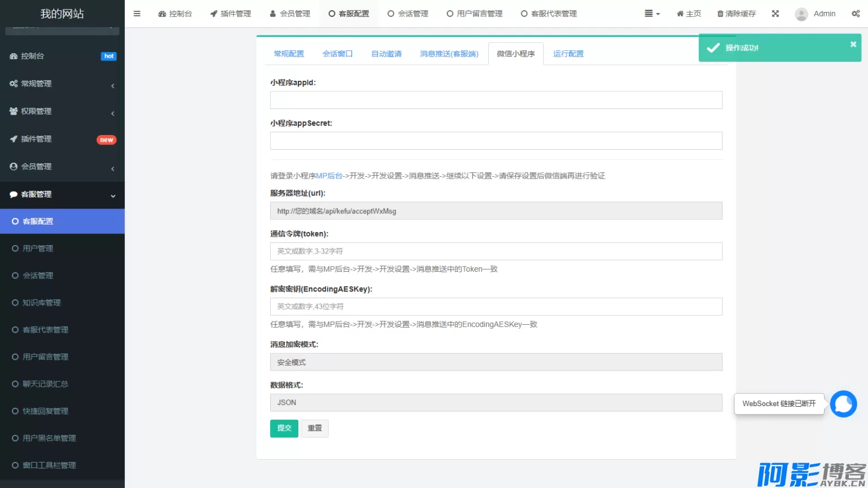Click the green 提交 button
868x488 pixels.
(284, 428)
